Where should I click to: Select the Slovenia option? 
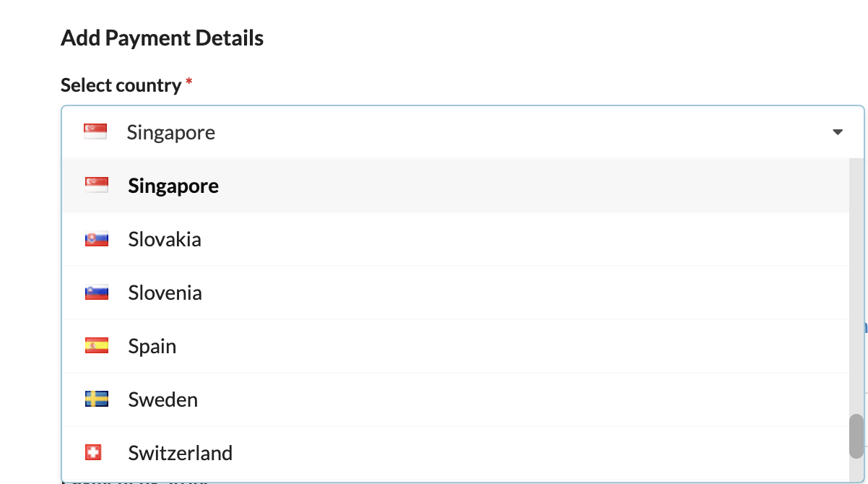click(456, 293)
